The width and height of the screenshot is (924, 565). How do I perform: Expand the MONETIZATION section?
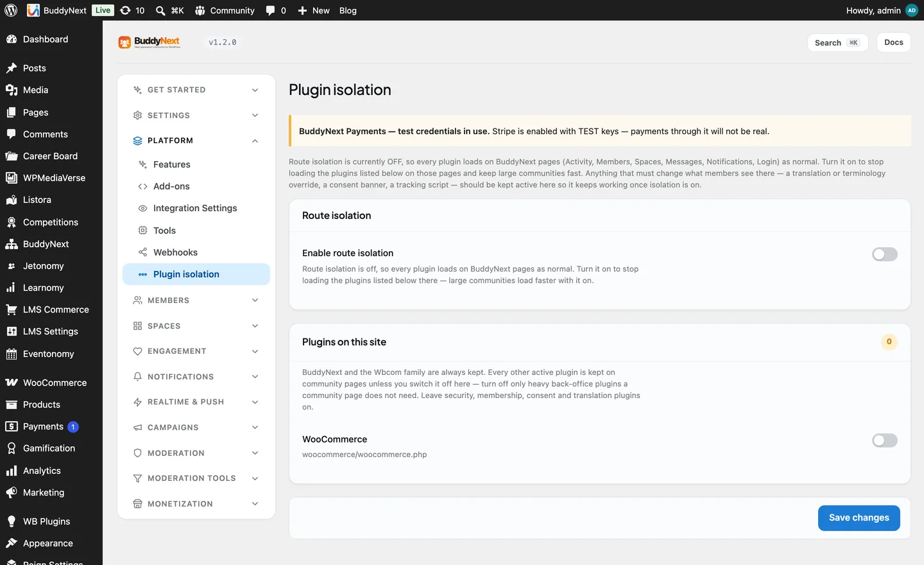click(196, 504)
